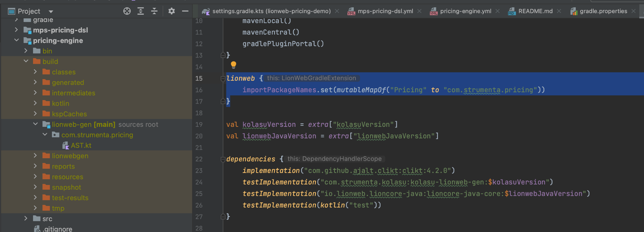644x232 pixels.
Task: Close the pricing-engine.yml tab
Action: 497,11
